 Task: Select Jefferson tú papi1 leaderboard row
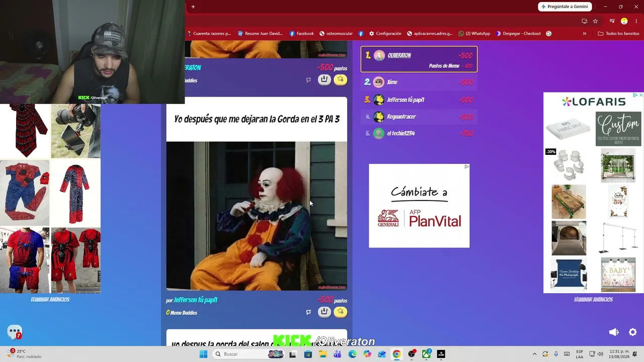click(419, 100)
